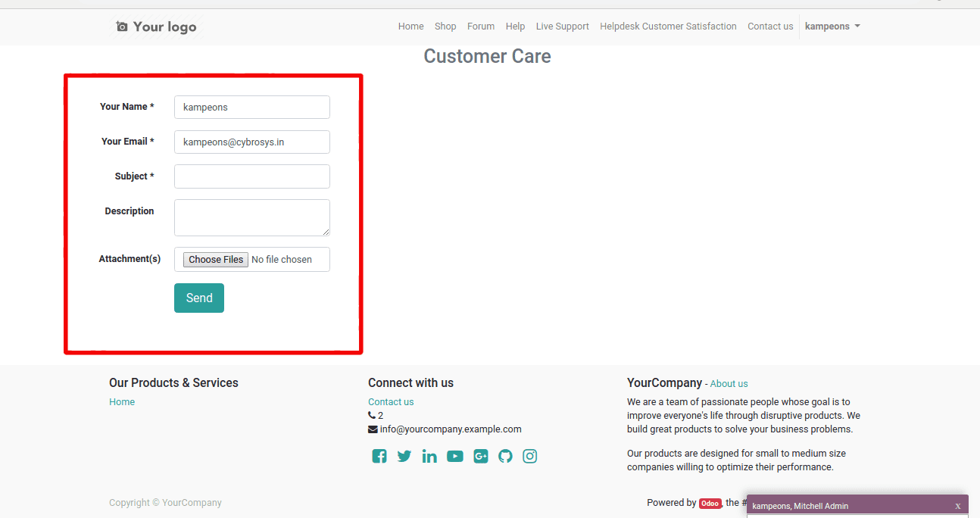Focus the Subject input field
Image resolution: width=980 pixels, height=518 pixels.
tap(252, 176)
